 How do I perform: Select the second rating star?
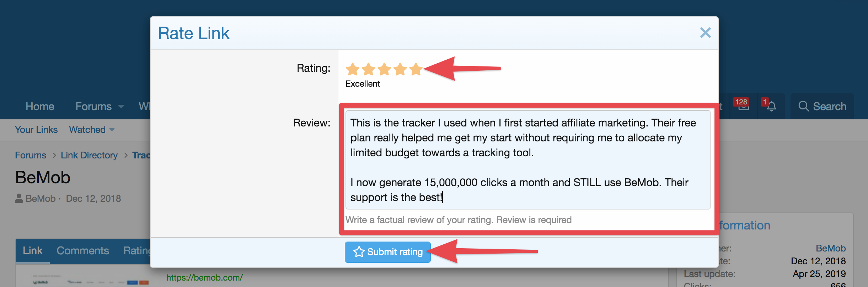pos(369,69)
